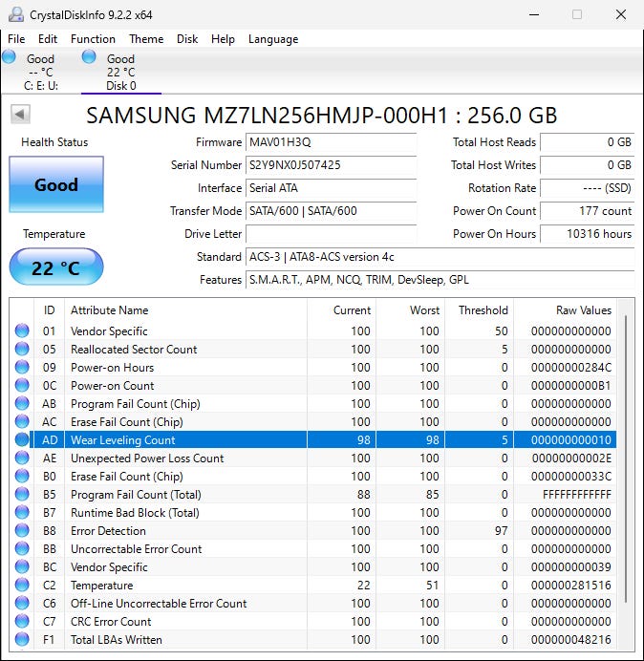The width and height of the screenshot is (644, 661).
Task: Click the Standard field ACS-3
Action: [440, 257]
